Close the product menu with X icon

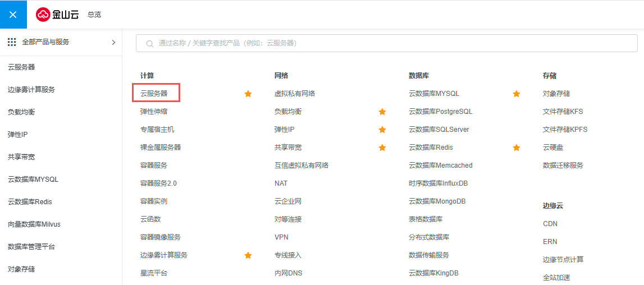[13, 15]
